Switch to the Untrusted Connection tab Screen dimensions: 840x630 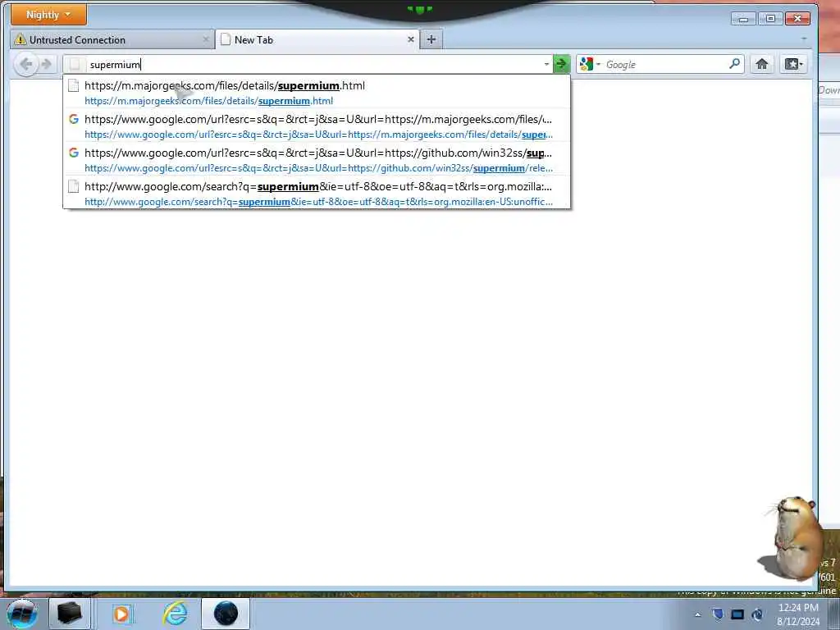click(x=112, y=39)
